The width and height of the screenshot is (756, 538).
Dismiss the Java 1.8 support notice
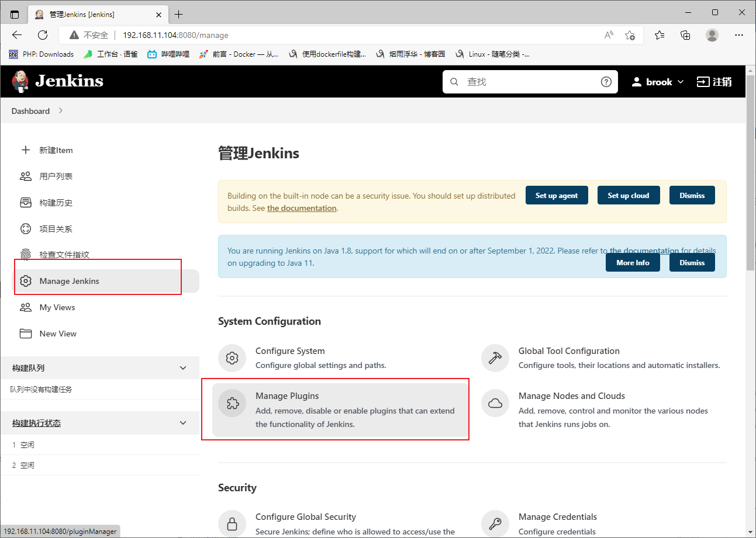pyautogui.click(x=692, y=262)
